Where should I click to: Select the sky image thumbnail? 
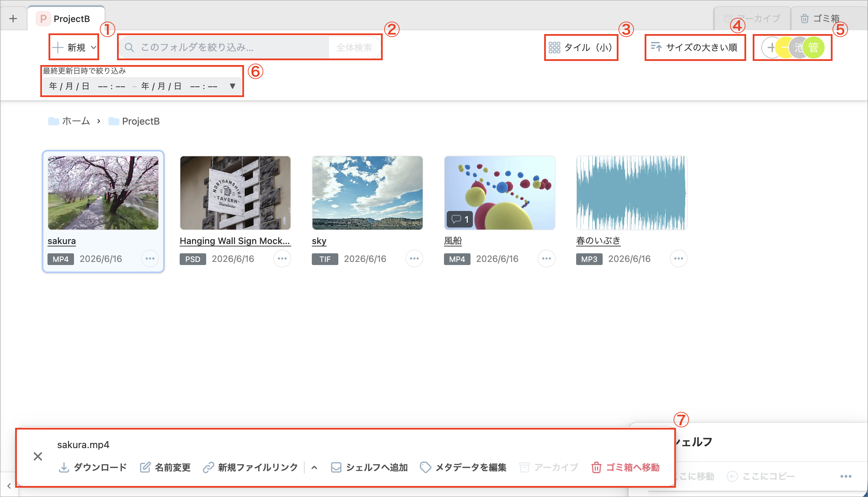pos(368,193)
